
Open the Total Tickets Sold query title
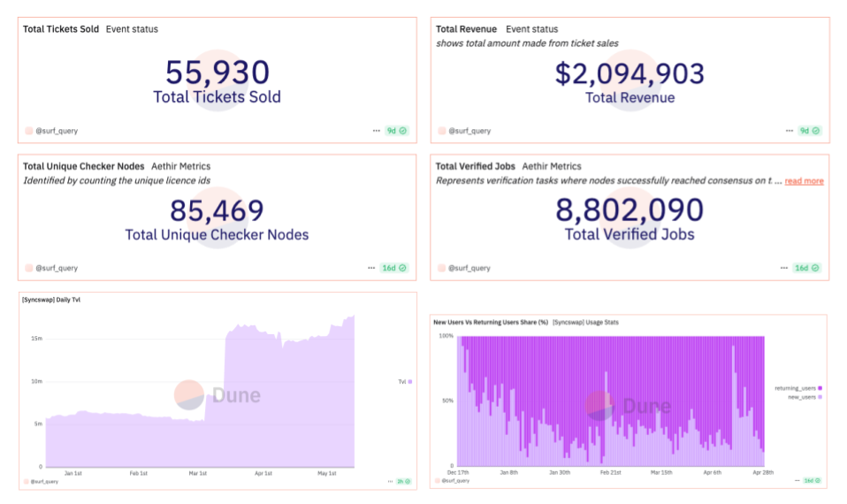coord(60,29)
